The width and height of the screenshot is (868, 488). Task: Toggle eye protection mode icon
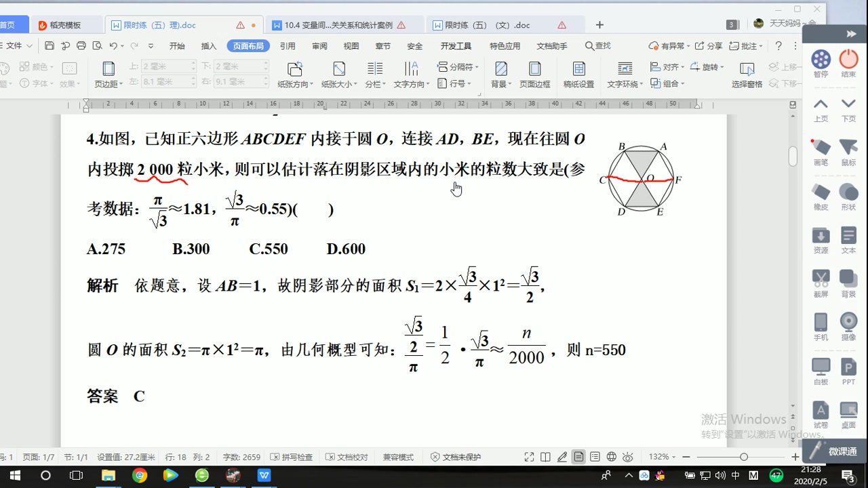[x=628, y=457]
